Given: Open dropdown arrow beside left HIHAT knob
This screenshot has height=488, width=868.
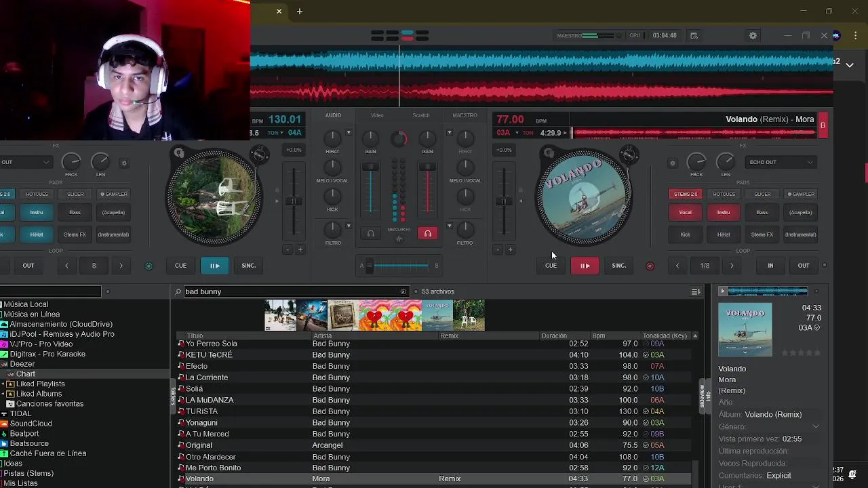Looking at the screenshot, I should pos(349,133).
